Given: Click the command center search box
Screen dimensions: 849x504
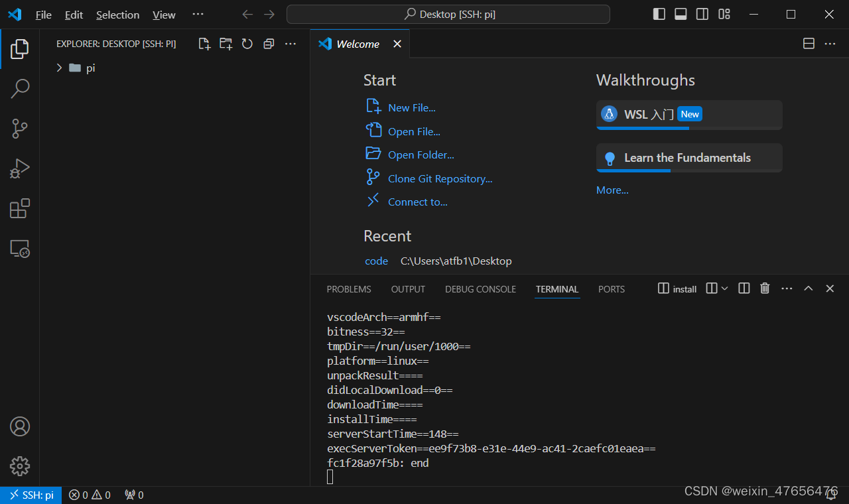Looking at the screenshot, I should 448,15.
